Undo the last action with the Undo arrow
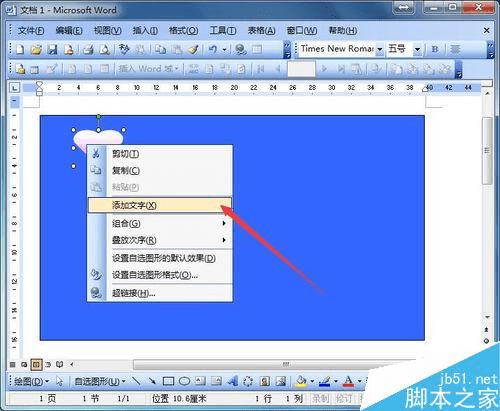The image size is (500, 411). pyautogui.click(x=213, y=50)
